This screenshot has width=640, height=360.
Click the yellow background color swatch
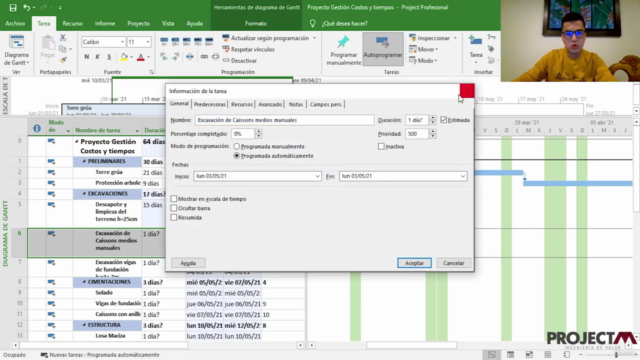[x=124, y=57]
